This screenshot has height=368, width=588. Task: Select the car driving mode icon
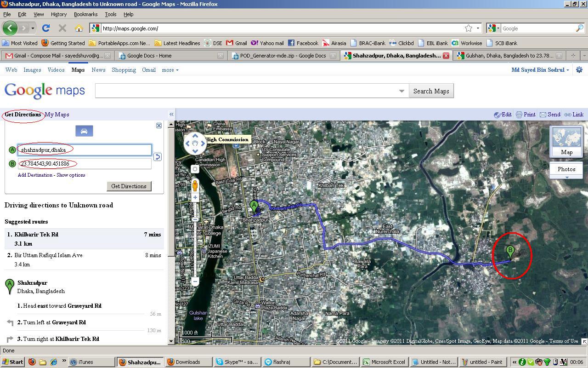pos(84,131)
